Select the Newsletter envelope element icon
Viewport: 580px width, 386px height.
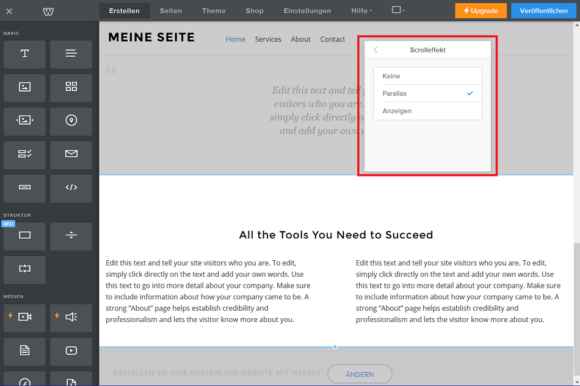pyautogui.click(x=71, y=155)
